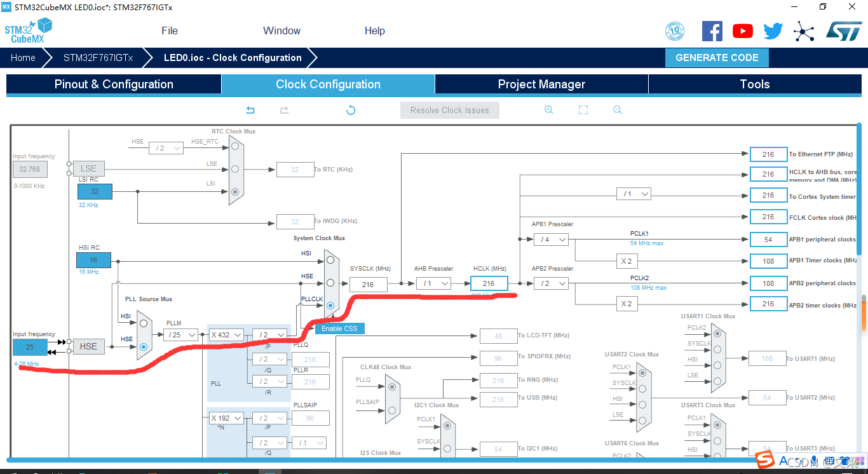Click the HSE oscillator block

coord(89,346)
